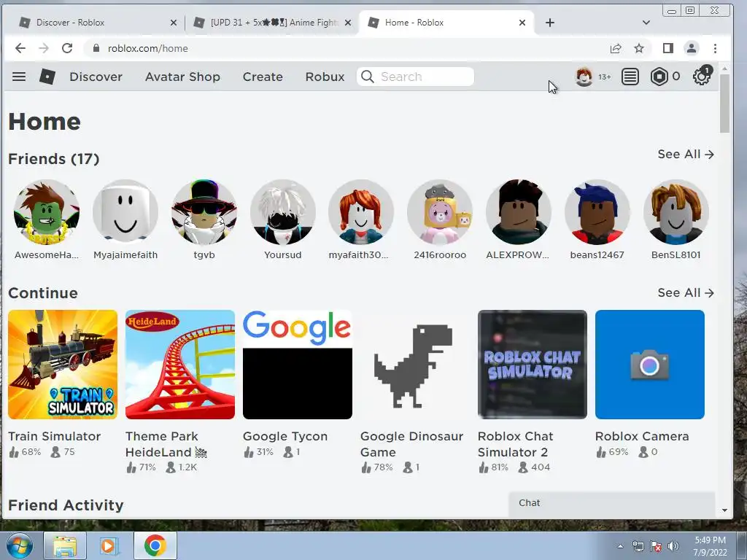
Task: Open friend beans12467 avatar
Action: pos(597,212)
